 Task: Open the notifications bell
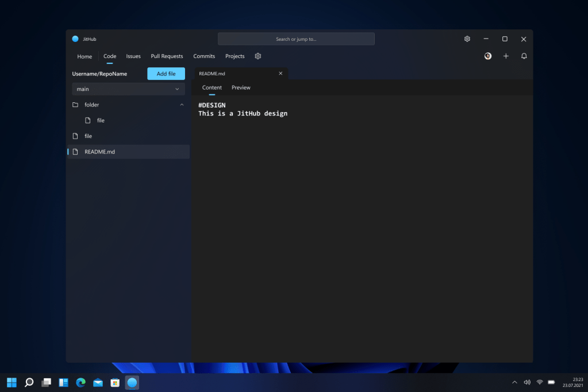point(524,56)
